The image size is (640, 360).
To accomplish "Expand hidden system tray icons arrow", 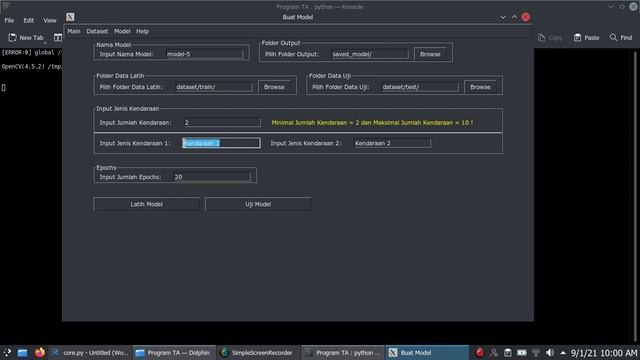I will click(563, 353).
